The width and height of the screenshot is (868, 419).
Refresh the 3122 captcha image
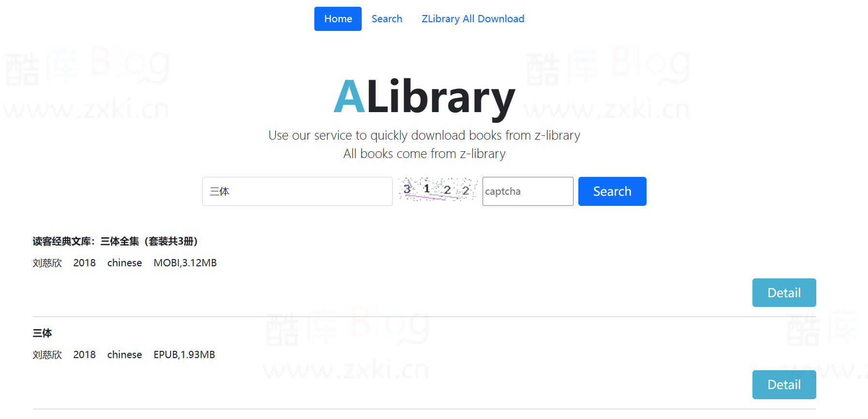pos(438,189)
